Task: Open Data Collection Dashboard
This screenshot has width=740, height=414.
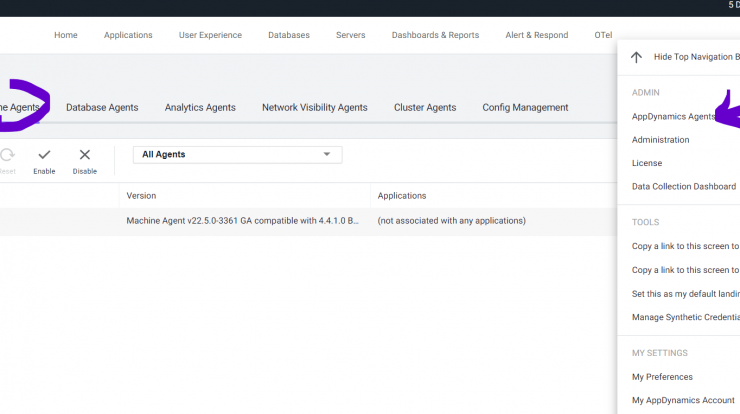Action: point(683,186)
